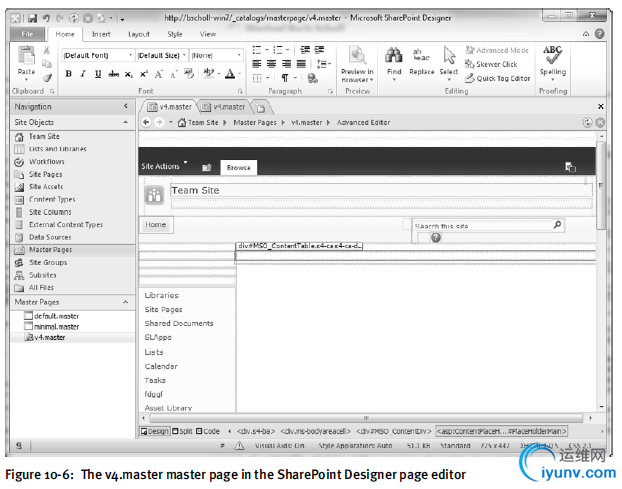The height and width of the screenshot is (489, 622).
Task: Select minimal.master in Master Pages list
Action: pyautogui.click(x=56, y=327)
